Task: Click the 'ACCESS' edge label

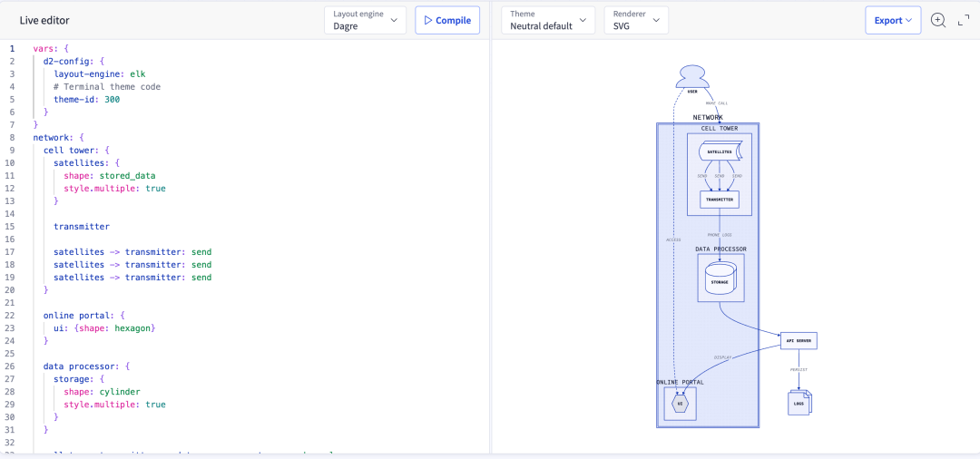Action: click(x=673, y=239)
